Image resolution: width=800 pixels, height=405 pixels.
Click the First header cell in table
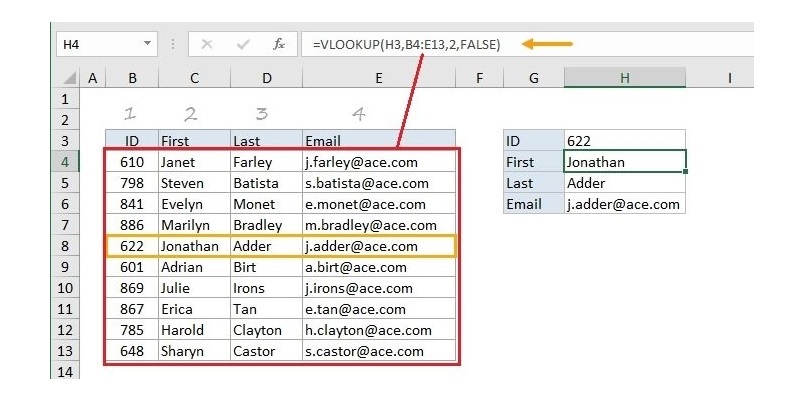click(194, 140)
